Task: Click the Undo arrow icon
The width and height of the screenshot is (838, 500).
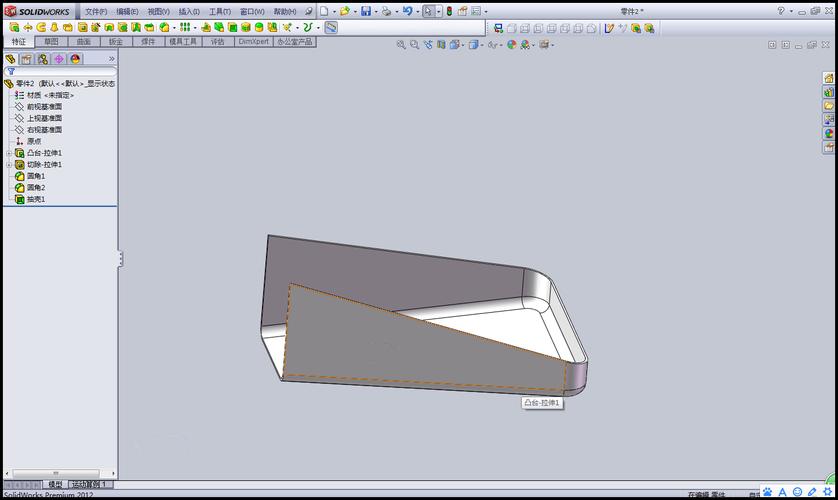Action: [407, 11]
